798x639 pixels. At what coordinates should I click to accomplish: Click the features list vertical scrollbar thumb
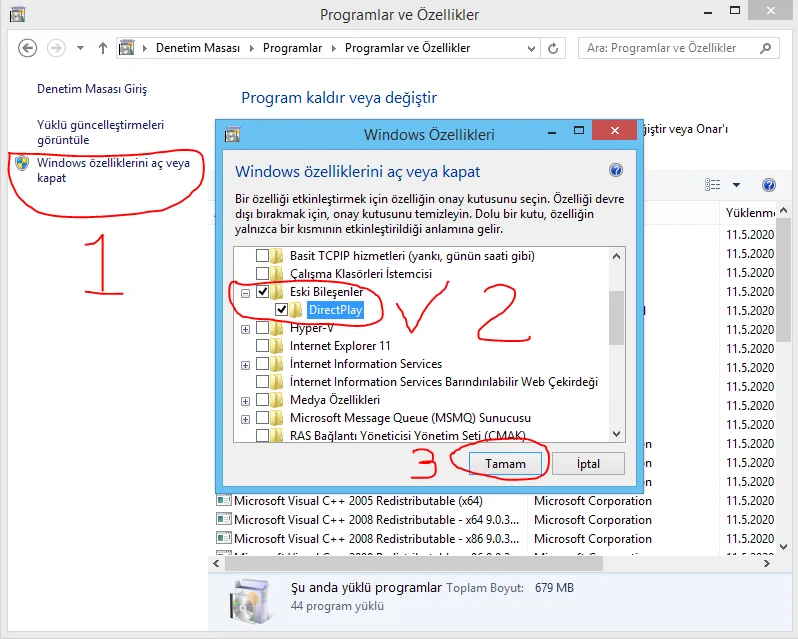pos(616,318)
